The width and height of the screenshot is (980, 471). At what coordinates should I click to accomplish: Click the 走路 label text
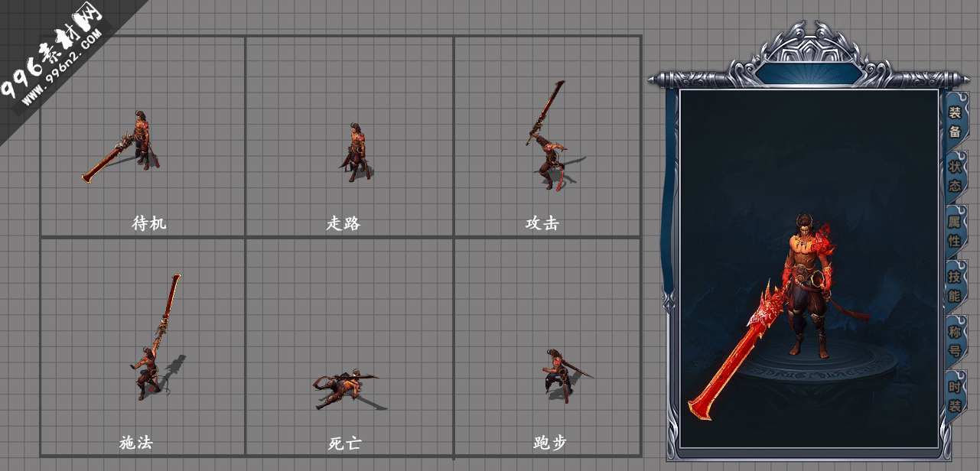[343, 223]
